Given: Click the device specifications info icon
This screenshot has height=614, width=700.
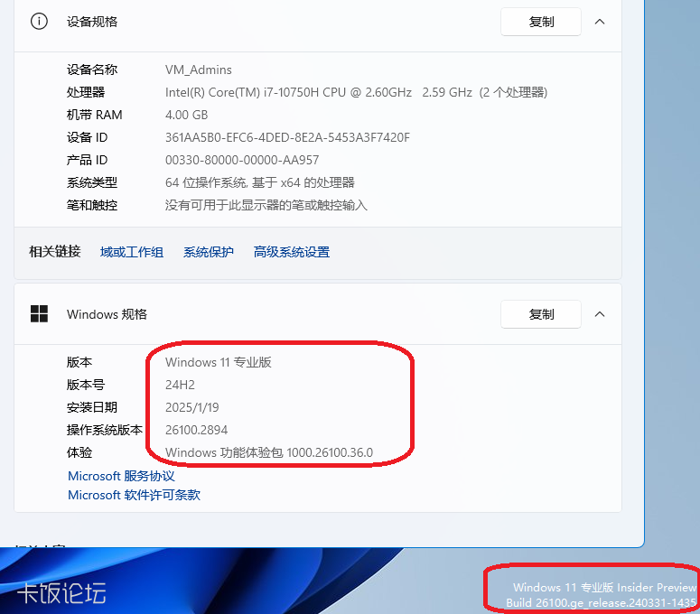Looking at the screenshot, I should (x=39, y=21).
